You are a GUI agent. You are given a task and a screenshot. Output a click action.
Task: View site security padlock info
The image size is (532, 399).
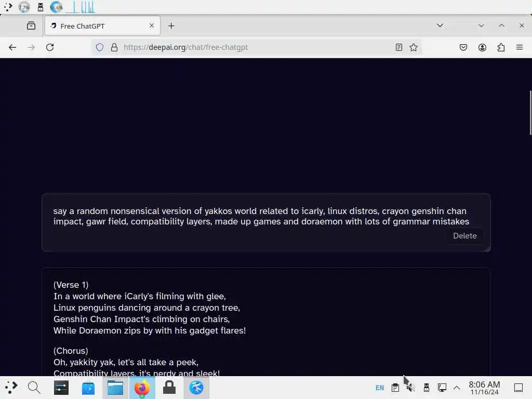point(114,47)
